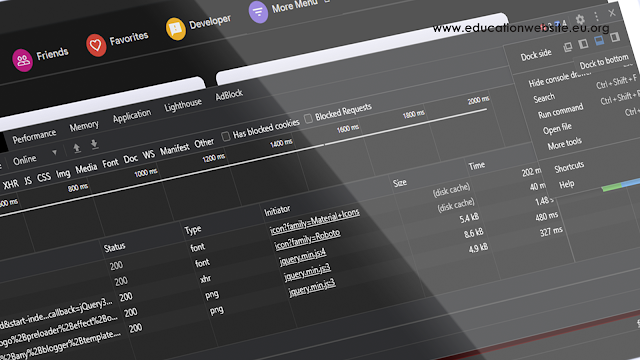
Task: Open the Lighthouse tab
Action: (x=183, y=104)
